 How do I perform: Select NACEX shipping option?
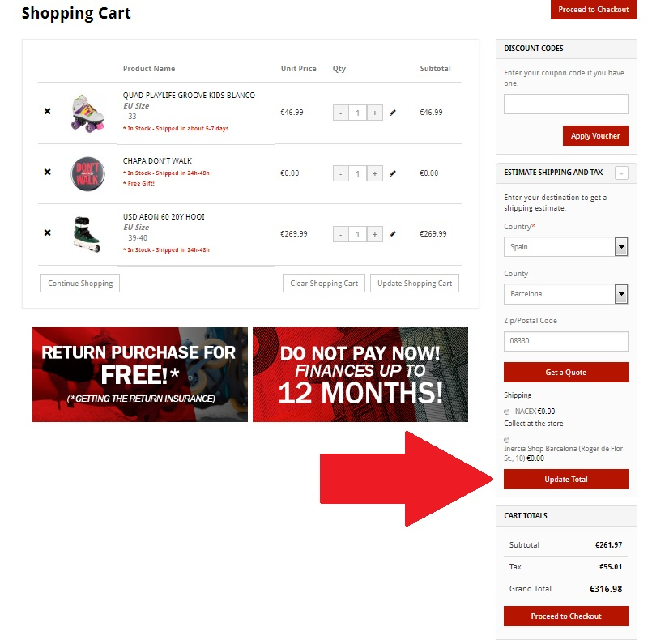tap(506, 412)
